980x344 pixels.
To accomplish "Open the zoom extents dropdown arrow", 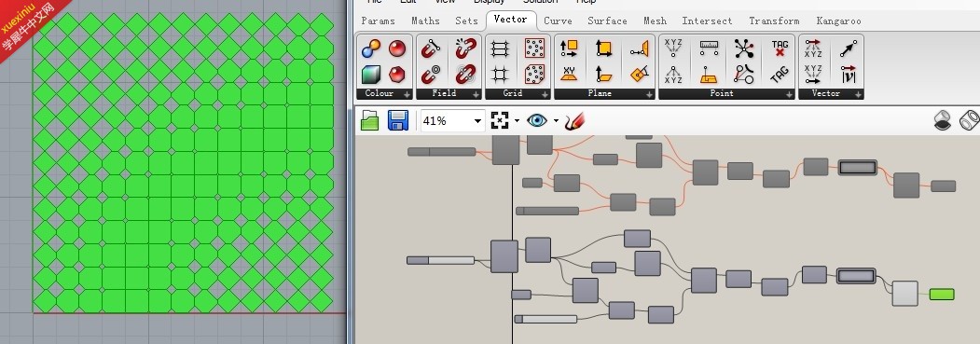I will coord(517,121).
